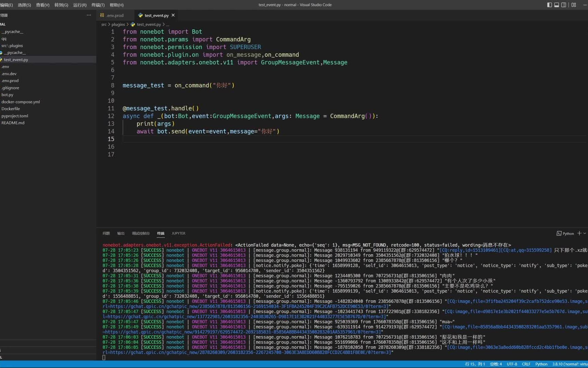Click the src breadcrumb segment

click(x=104, y=24)
